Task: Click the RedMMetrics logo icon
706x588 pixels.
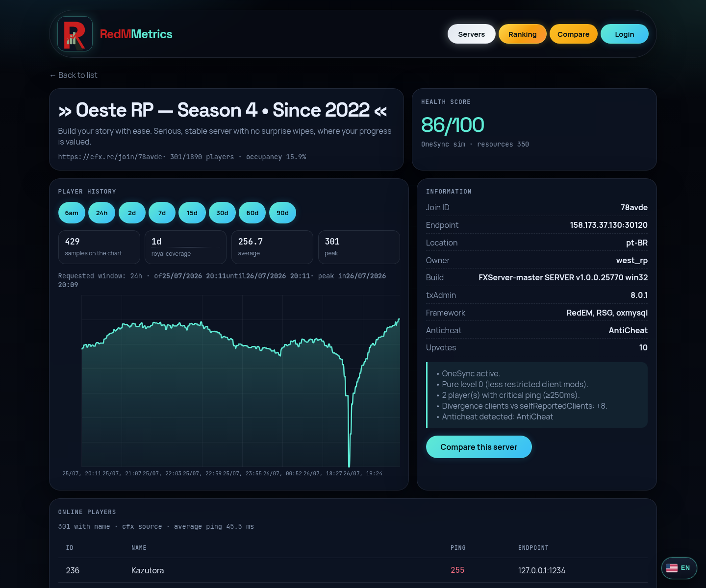Action: (x=75, y=34)
